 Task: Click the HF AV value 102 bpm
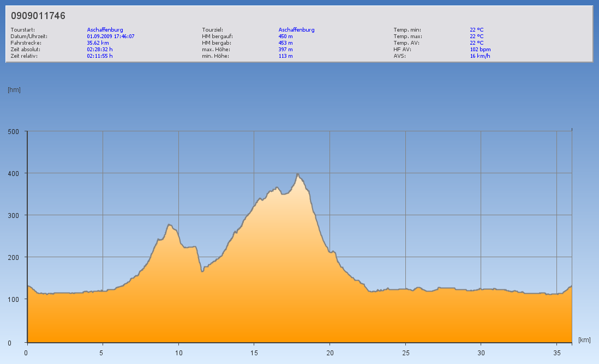coord(480,49)
